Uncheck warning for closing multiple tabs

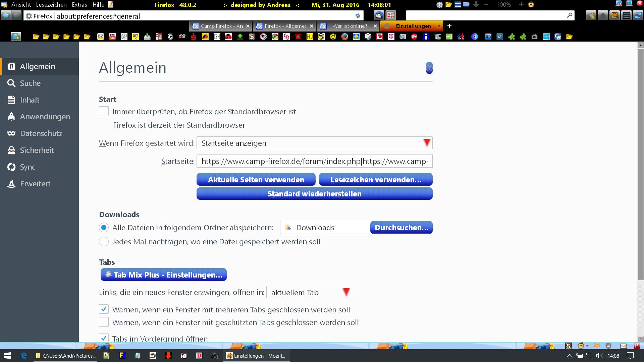coord(104,309)
